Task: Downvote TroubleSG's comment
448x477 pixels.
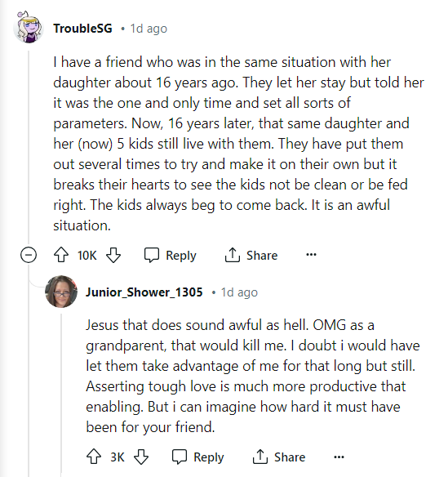Action: 113,255
